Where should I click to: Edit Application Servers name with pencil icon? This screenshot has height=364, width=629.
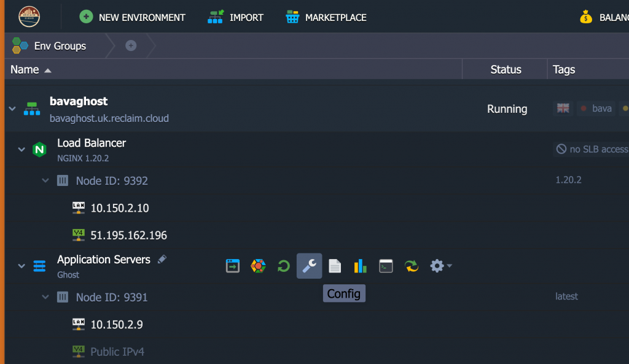point(162,260)
